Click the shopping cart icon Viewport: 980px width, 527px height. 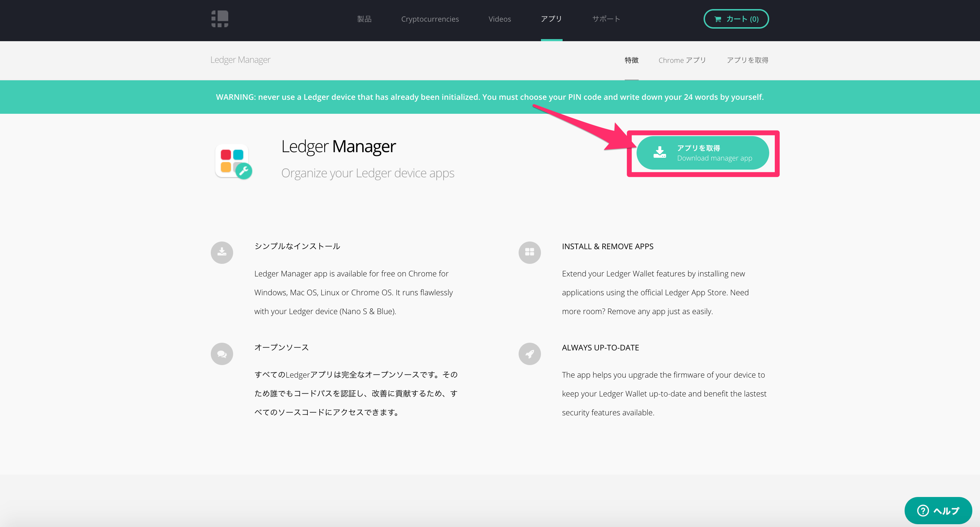tap(718, 19)
